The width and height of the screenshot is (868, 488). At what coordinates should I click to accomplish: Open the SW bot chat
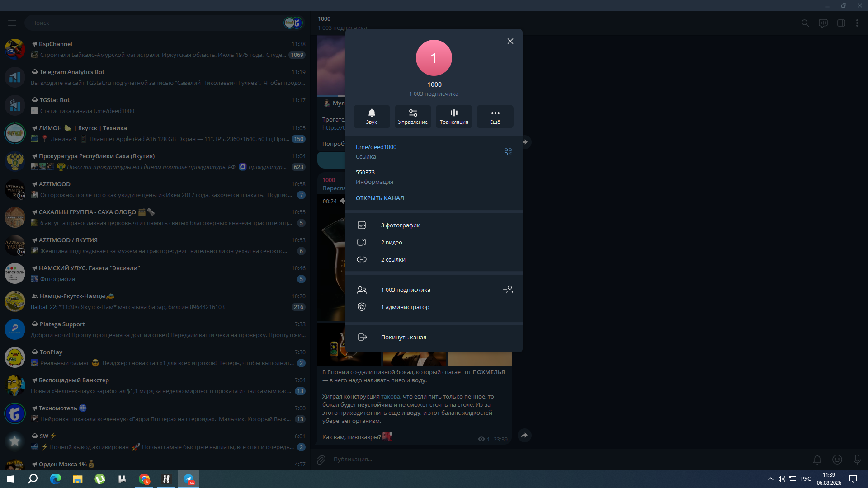click(155, 441)
